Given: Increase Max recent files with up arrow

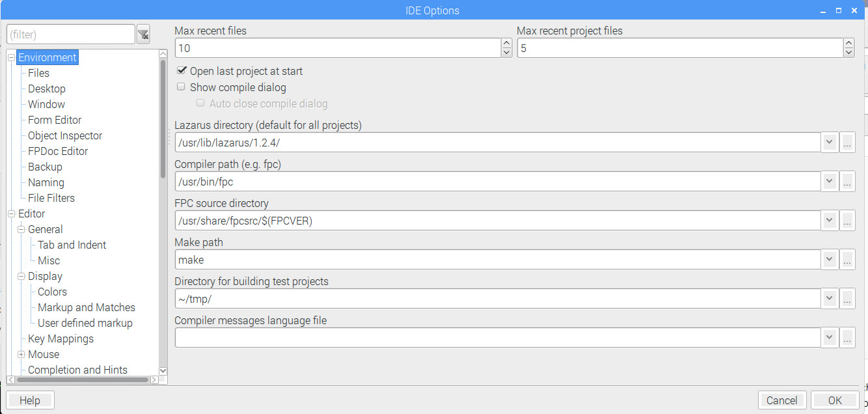Looking at the screenshot, I should [506, 44].
